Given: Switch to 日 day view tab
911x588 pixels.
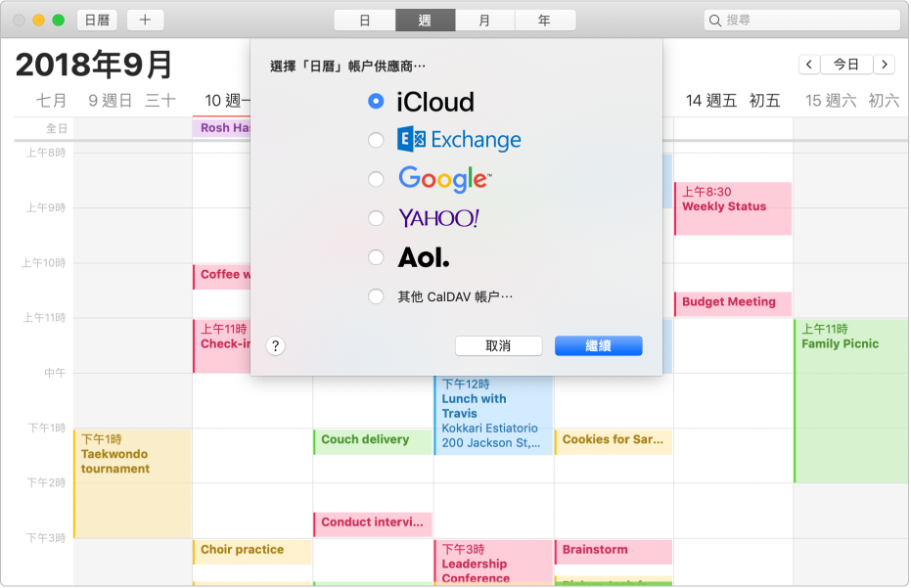Looking at the screenshot, I should tap(365, 21).
